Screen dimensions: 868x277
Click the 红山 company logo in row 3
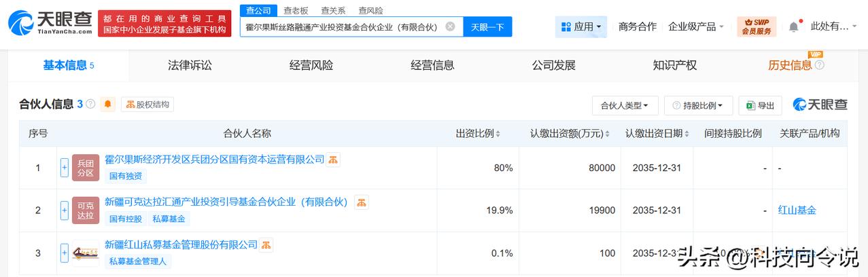click(86, 253)
